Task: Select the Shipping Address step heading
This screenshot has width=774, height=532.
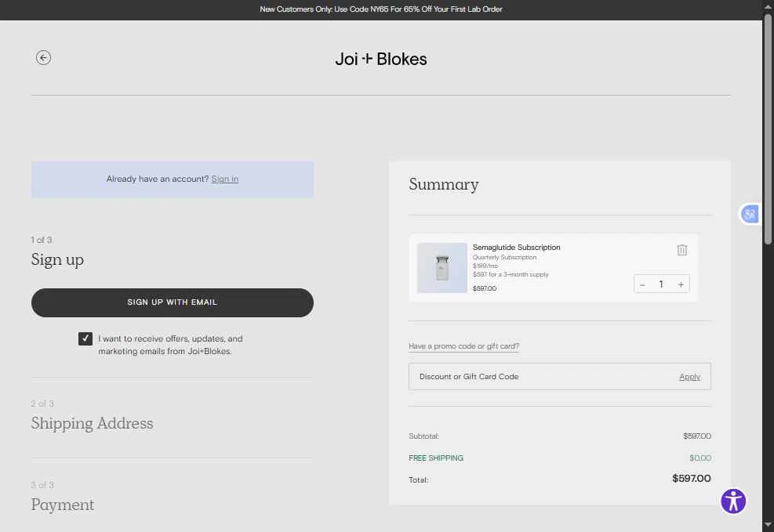Action: pos(92,423)
